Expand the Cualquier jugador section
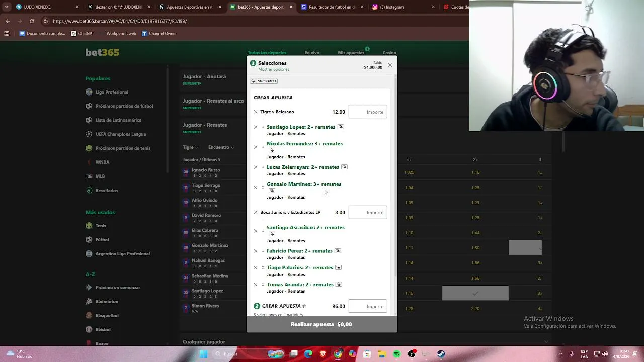This screenshot has width=644, height=362. click(366, 342)
